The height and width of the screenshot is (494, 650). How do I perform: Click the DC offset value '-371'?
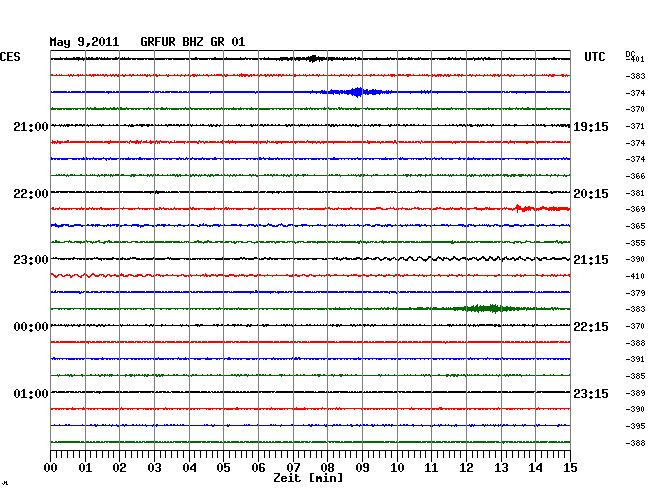pyautogui.click(x=635, y=126)
